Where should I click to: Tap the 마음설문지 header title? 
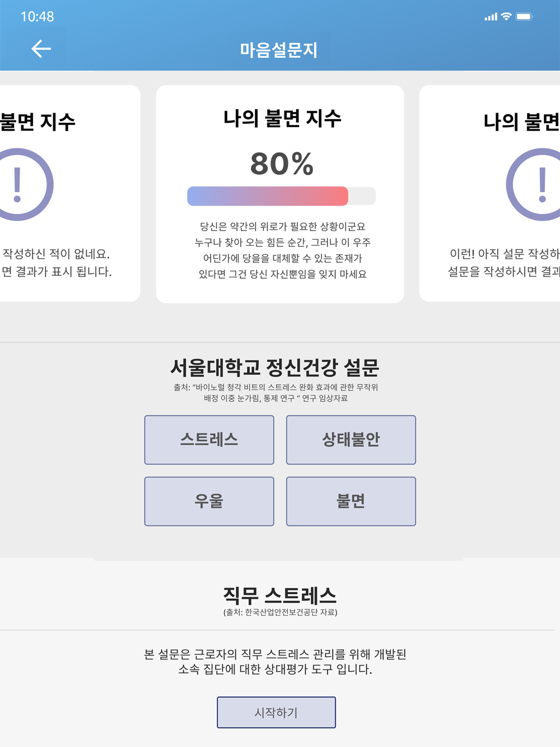pos(279,50)
